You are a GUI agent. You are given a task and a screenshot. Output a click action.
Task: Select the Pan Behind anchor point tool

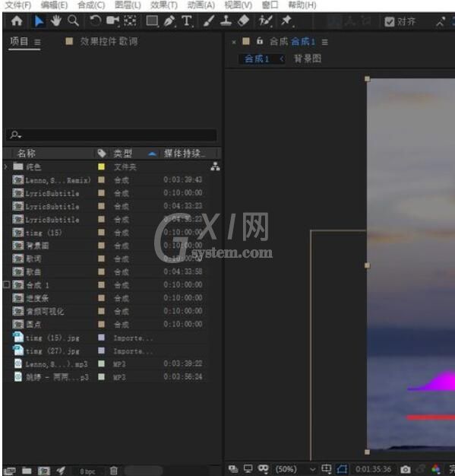130,21
